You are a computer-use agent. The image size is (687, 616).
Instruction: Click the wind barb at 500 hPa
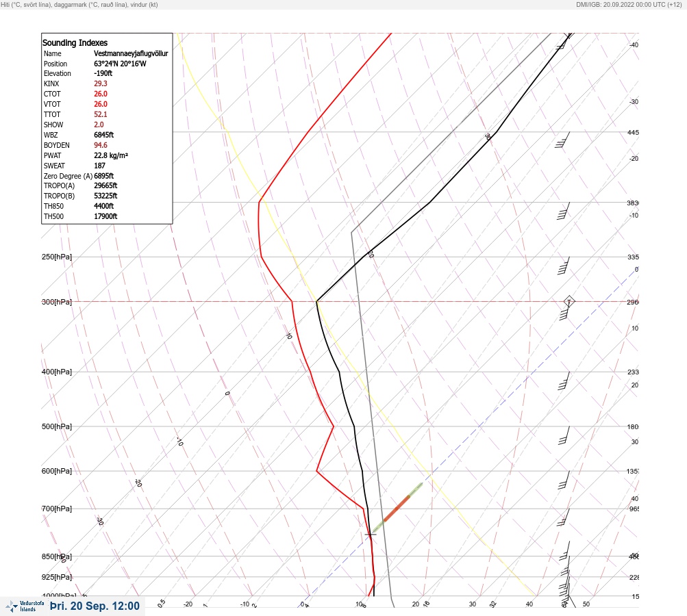click(x=564, y=435)
